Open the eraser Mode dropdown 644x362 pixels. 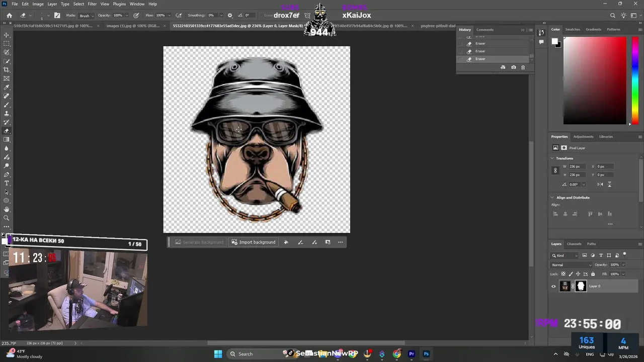click(x=87, y=16)
